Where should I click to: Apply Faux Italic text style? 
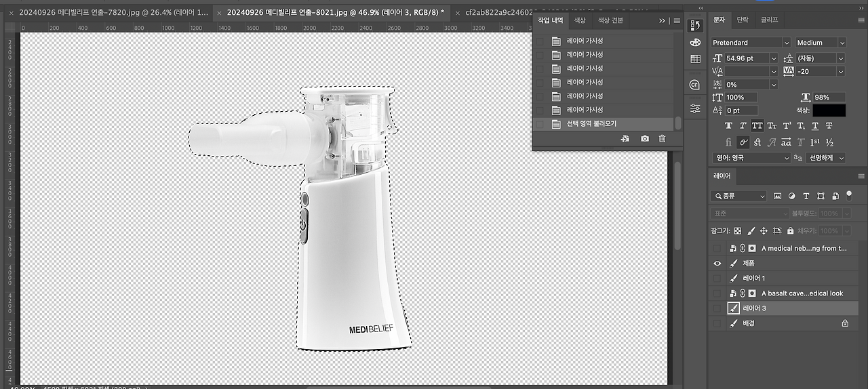coord(743,125)
